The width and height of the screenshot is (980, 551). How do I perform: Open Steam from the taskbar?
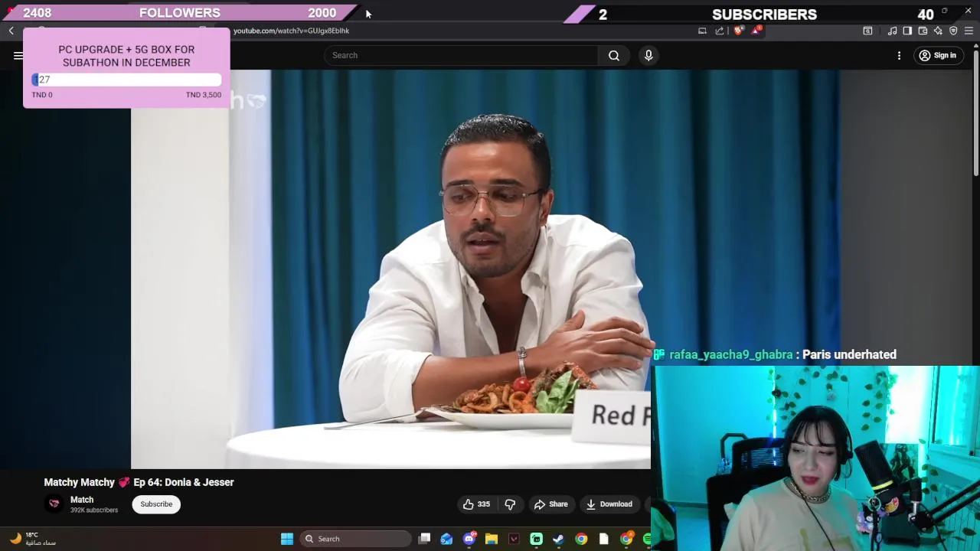click(559, 539)
